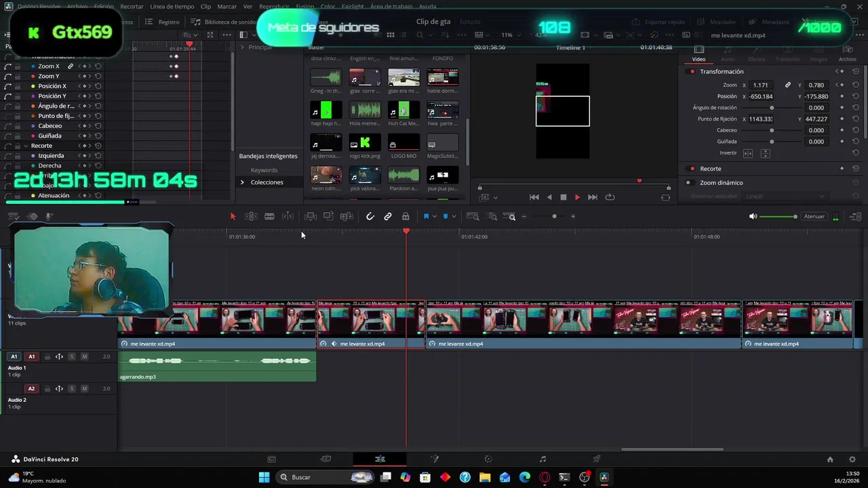This screenshot has width=868, height=488.
Task: Click the flip vertical Invertir icon
Action: pyautogui.click(x=765, y=153)
